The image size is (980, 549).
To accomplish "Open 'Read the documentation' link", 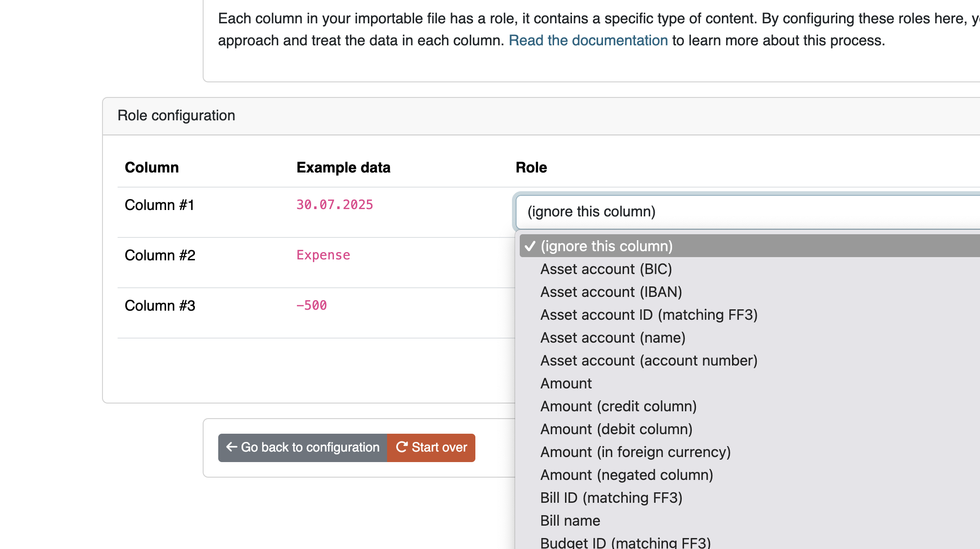I will (588, 40).
